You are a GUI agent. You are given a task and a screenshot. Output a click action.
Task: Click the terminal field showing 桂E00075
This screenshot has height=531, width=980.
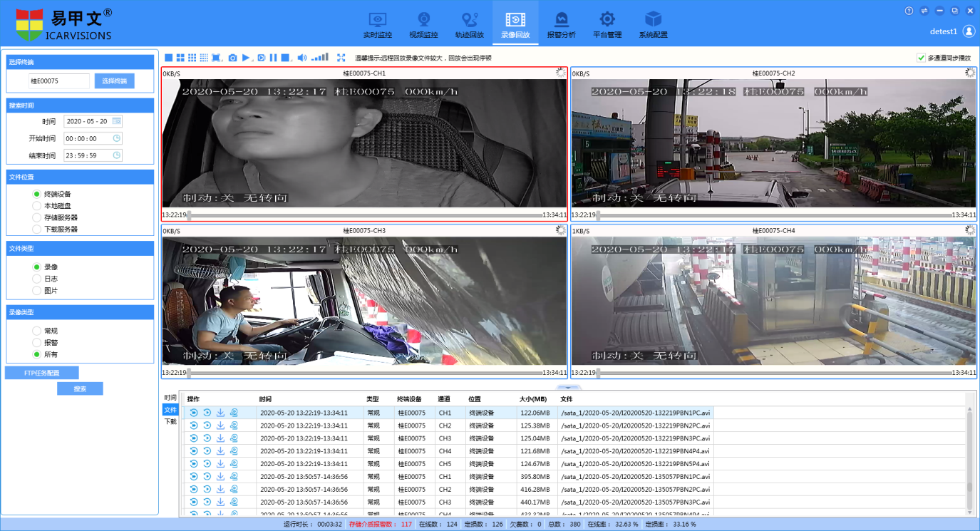click(x=59, y=81)
